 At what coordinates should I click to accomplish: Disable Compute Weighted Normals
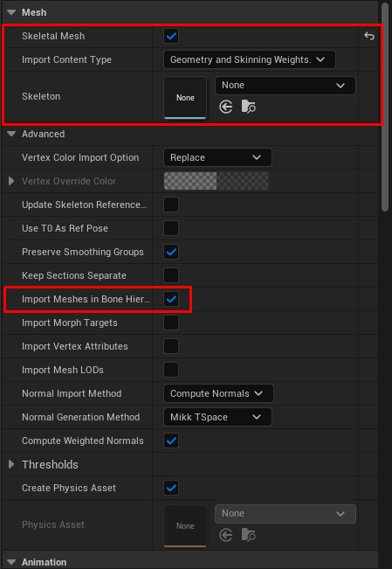coord(171,441)
